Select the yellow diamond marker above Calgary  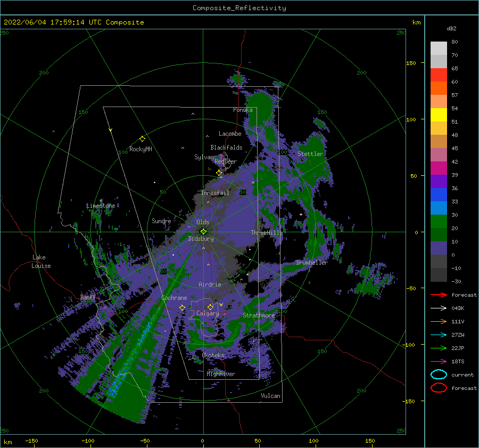click(210, 307)
